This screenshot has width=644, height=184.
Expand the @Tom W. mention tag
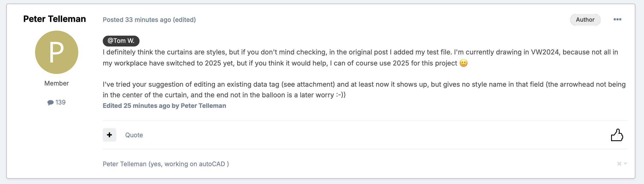click(121, 41)
